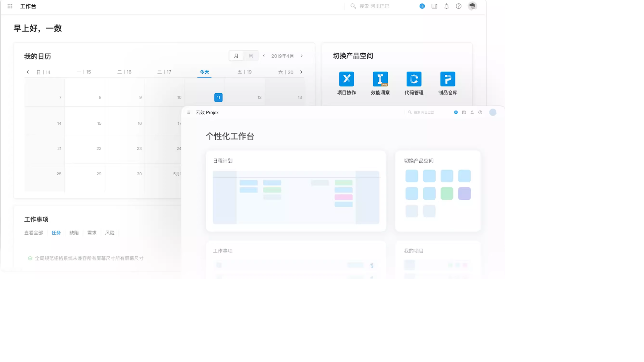Open 效能洞察 product space
This screenshot has width=644, height=362.
[380, 83]
